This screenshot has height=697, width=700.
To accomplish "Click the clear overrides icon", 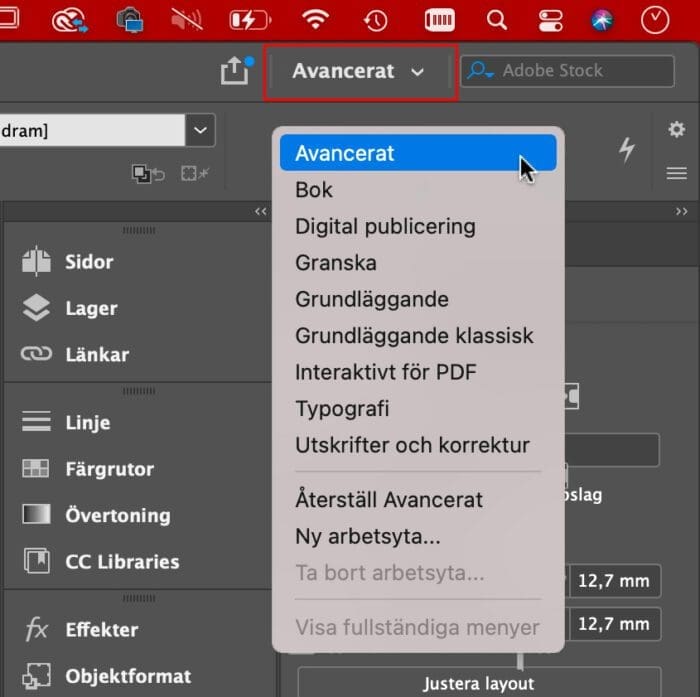I will pos(149,174).
